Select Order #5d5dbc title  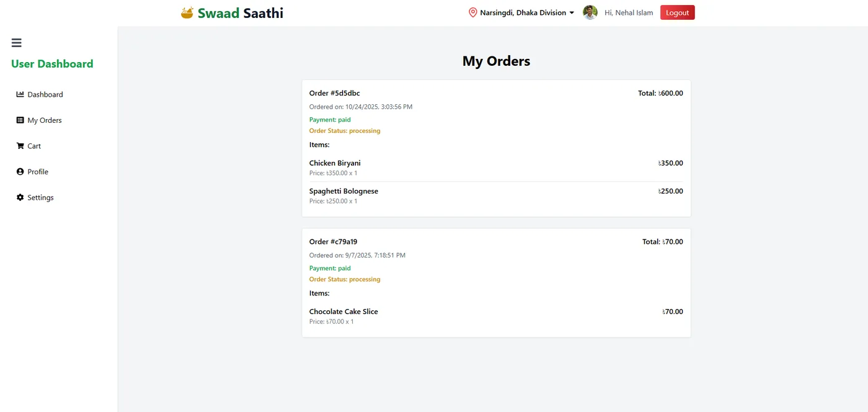(x=335, y=93)
